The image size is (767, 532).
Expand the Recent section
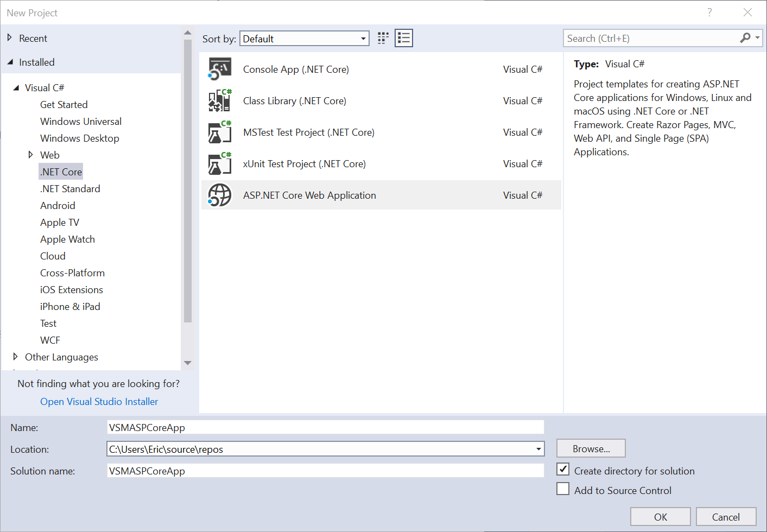pos(9,38)
